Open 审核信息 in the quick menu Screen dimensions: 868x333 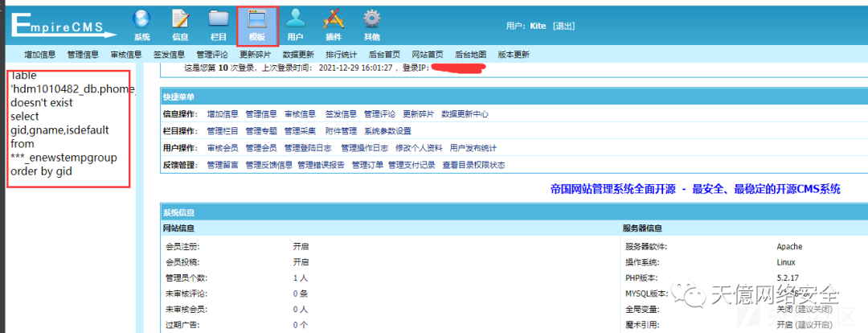coord(300,114)
